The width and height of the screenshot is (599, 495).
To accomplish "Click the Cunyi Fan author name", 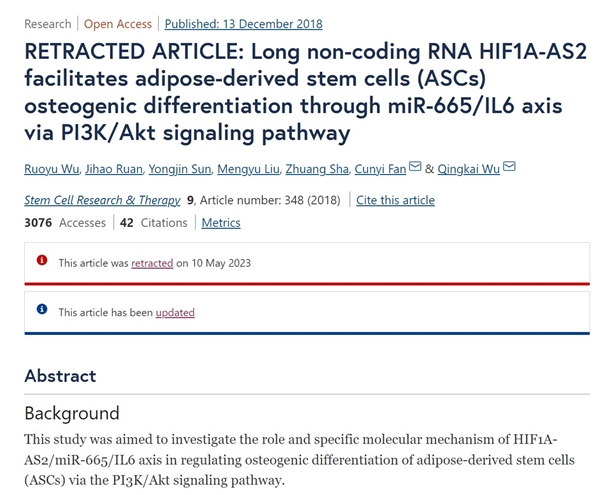I will (x=380, y=169).
